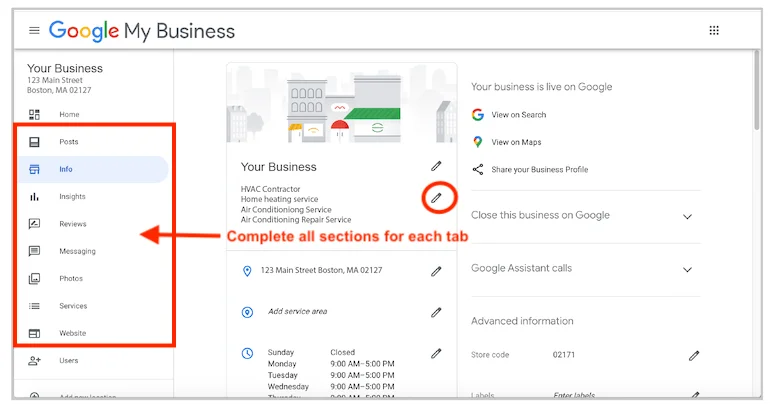
Task: Click the Advanced information heading
Action: [522, 321]
